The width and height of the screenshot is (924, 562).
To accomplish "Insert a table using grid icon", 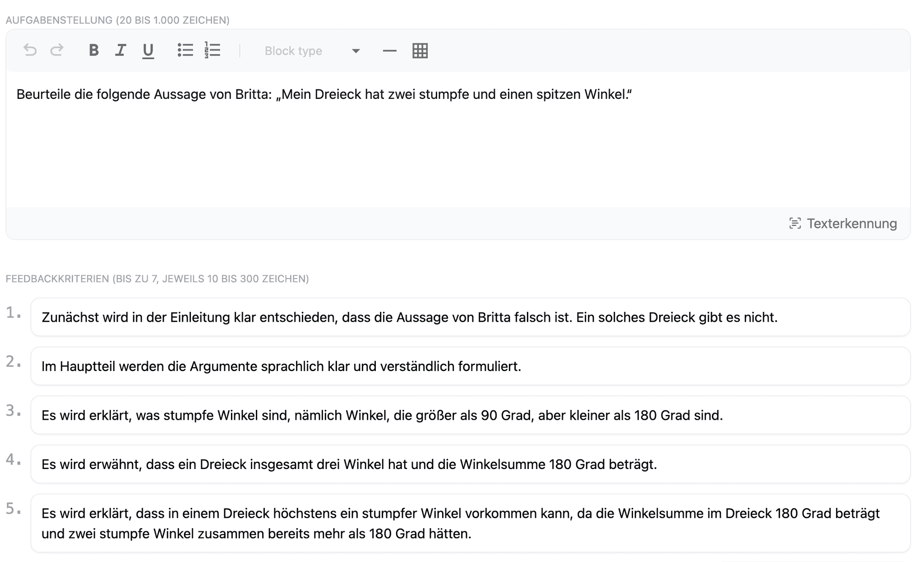I will [420, 51].
